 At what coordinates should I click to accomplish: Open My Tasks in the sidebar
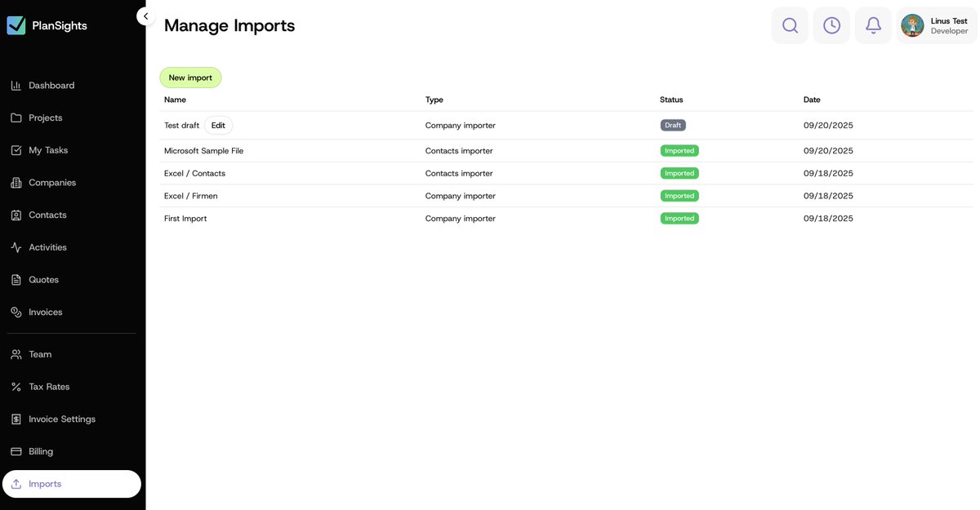48,150
